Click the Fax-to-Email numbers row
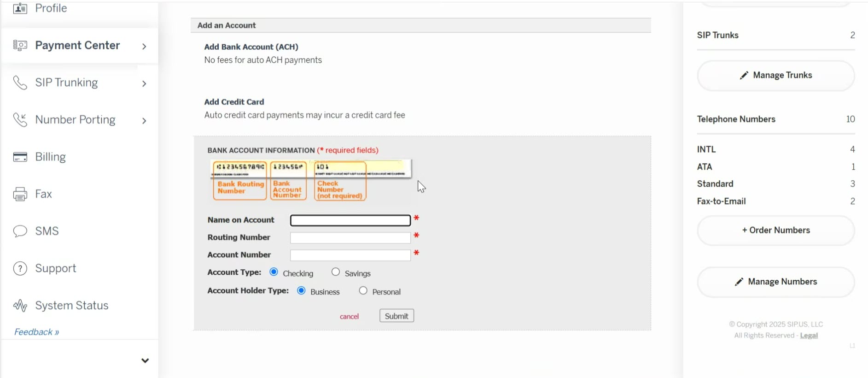Screen dimensions: 868x378 [x=776, y=201]
